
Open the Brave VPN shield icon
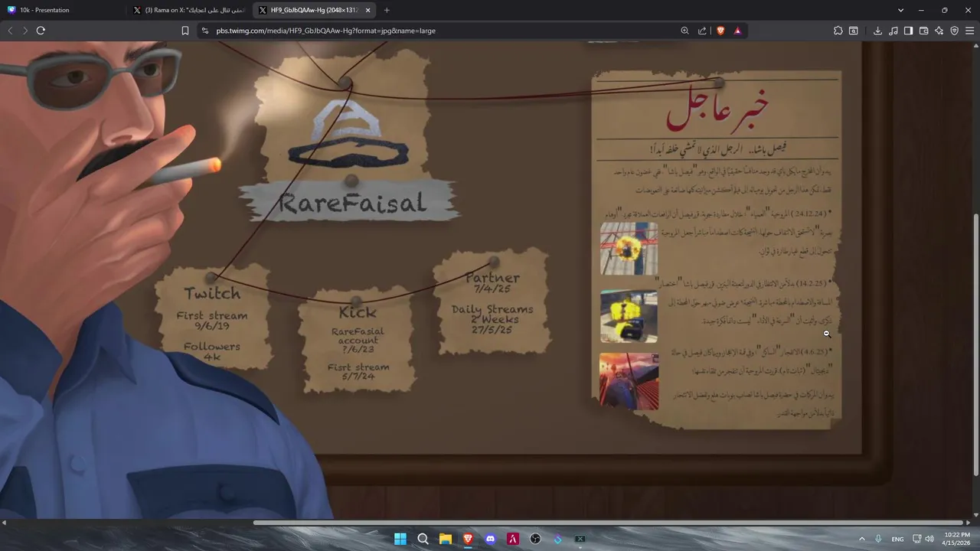pos(954,31)
